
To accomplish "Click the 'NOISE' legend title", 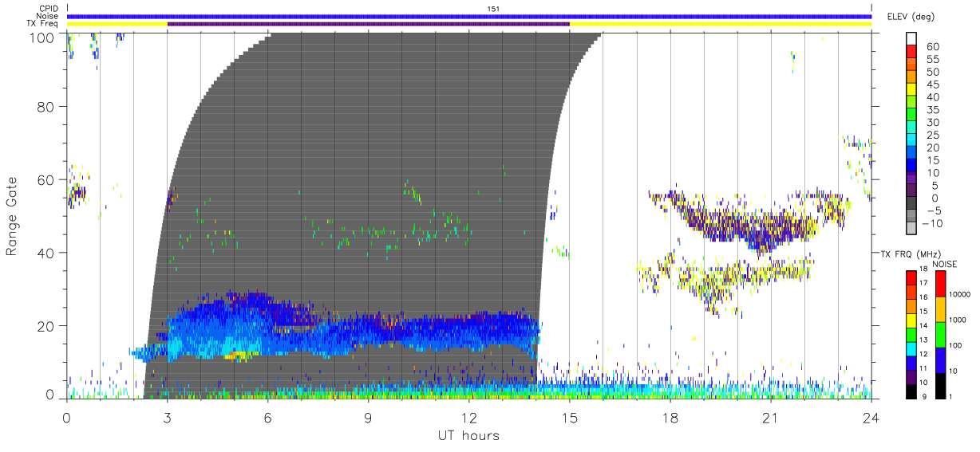I will point(945,264).
